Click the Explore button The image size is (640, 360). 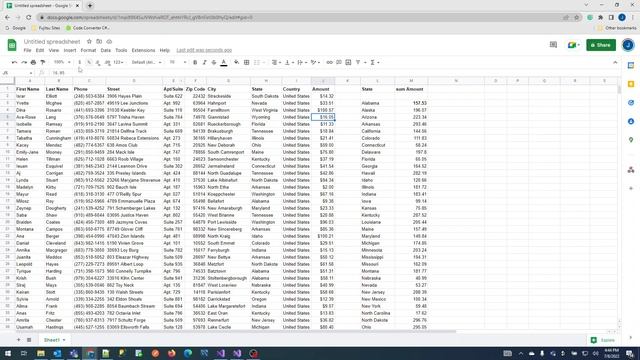603,340
